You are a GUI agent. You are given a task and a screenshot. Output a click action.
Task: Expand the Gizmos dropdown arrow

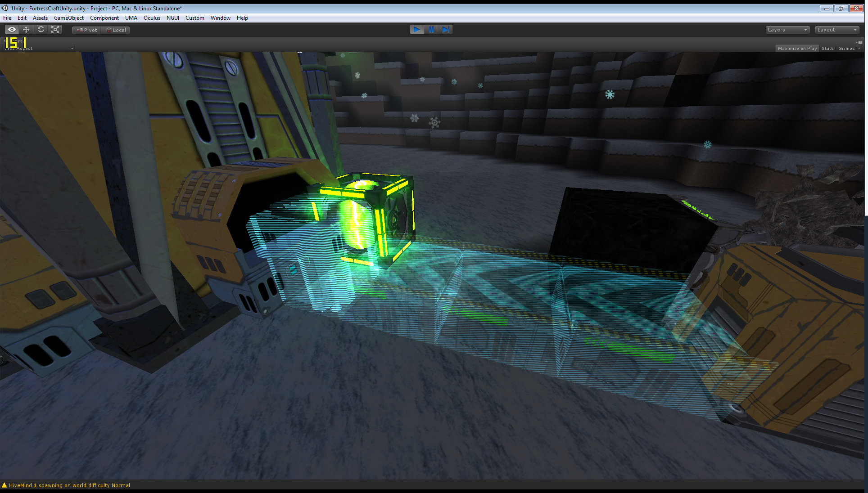point(859,49)
